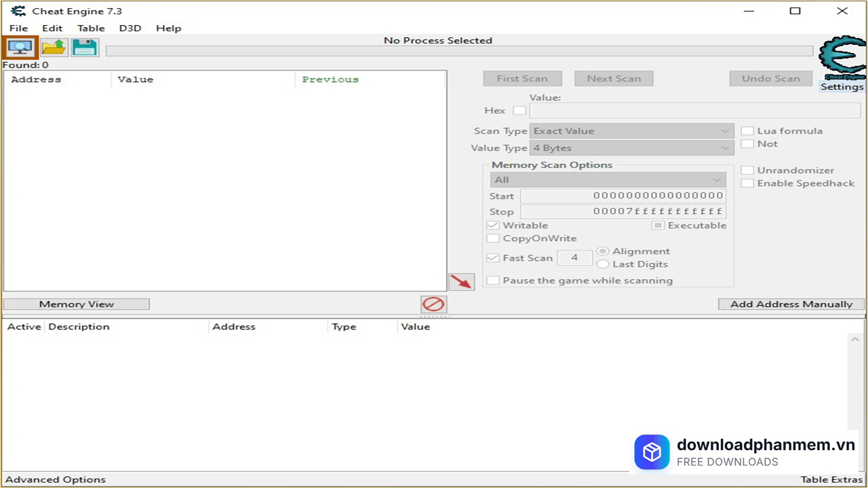Select the Last Digits radio button
The height and width of the screenshot is (488, 868).
coord(602,264)
